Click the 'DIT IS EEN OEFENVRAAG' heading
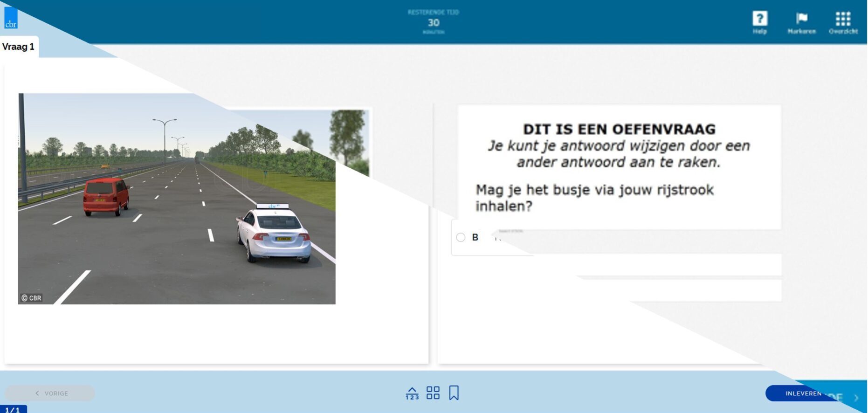 click(619, 129)
